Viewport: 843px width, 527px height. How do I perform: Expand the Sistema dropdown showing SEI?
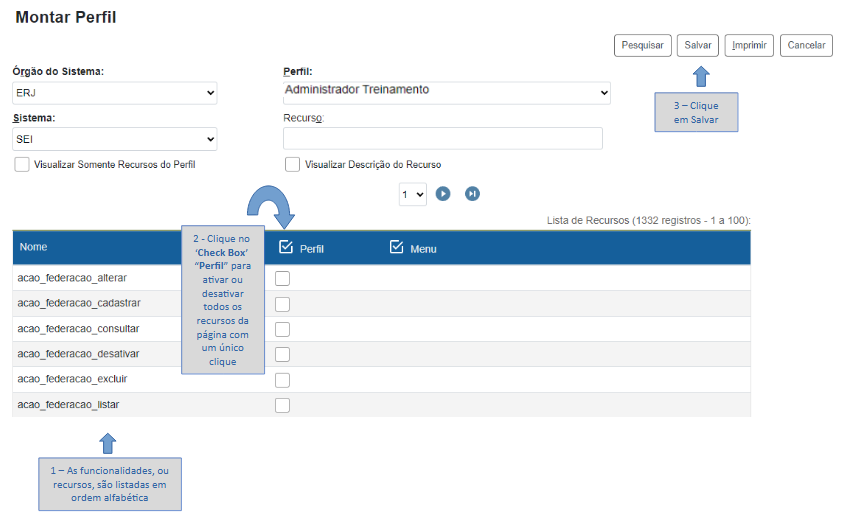114,139
